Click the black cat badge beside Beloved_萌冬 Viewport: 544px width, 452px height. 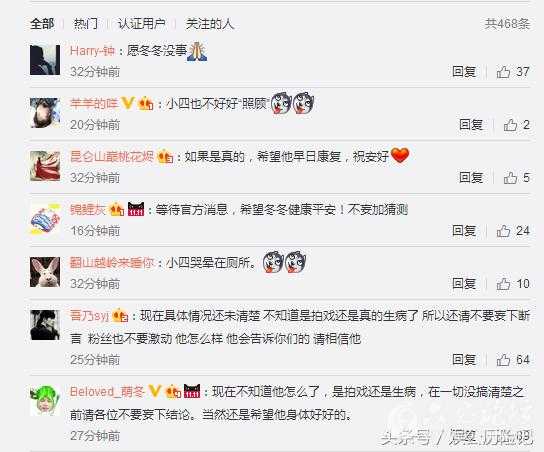(192, 391)
